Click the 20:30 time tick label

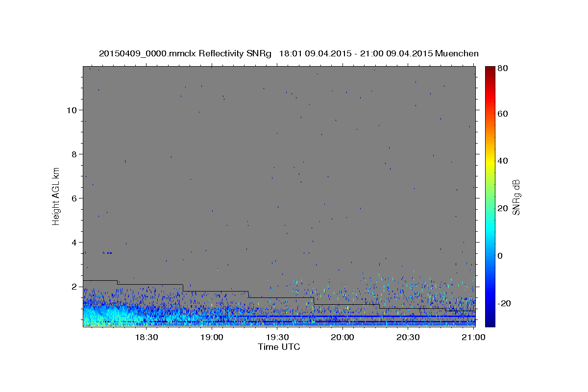(x=408, y=337)
